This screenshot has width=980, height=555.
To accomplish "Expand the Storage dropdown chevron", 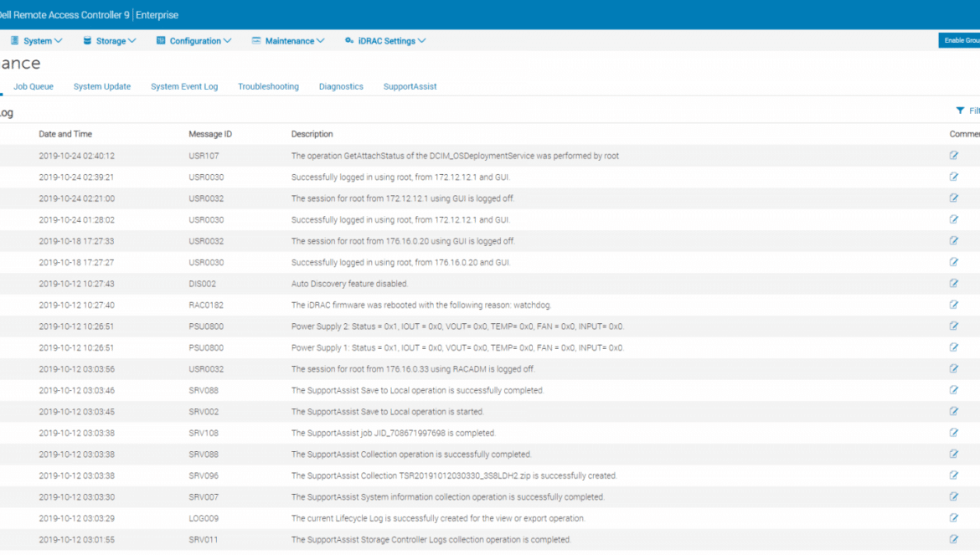I will [x=132, y=40].
